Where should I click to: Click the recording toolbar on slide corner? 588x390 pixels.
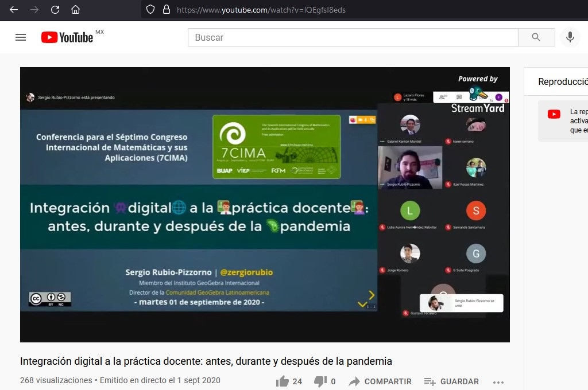(x=362, y=119)
